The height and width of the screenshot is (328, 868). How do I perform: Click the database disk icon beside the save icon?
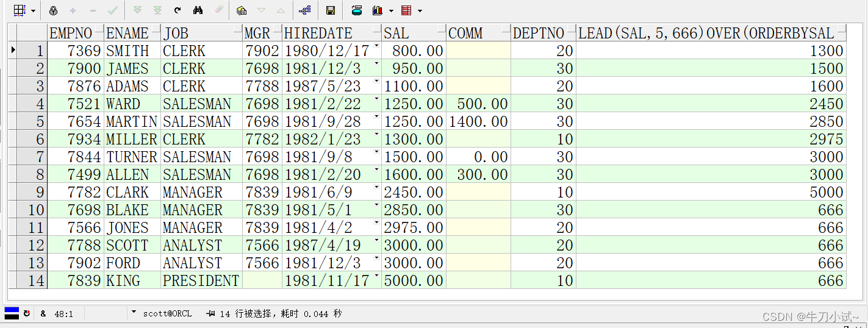coord(357,10)
